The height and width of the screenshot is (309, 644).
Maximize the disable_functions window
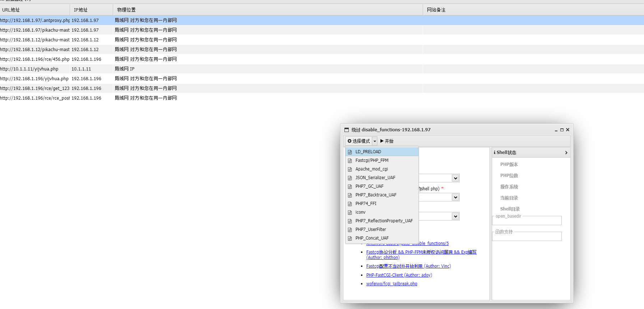pos(562,130)
